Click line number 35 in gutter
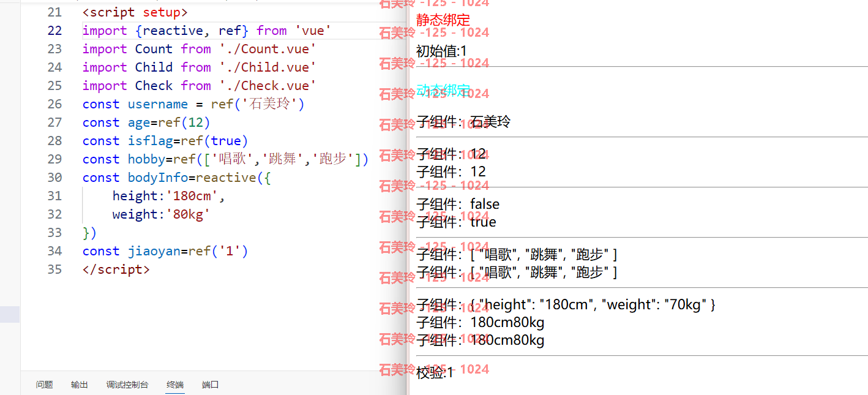 point(54,269)
